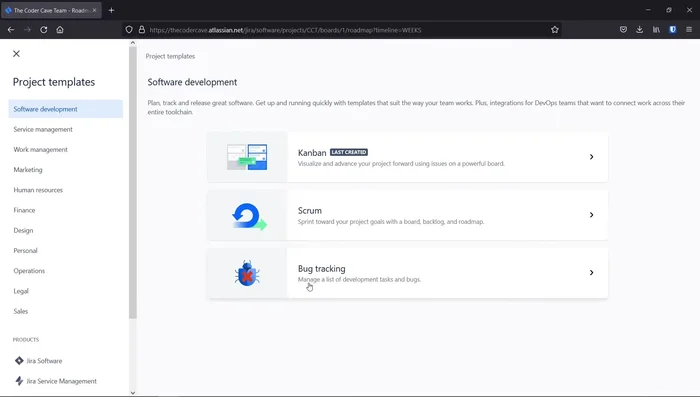The height and width of the screenshot is (397, 700).
Task: Select The Coder Cave Team tab
Action: click(51, 10)
